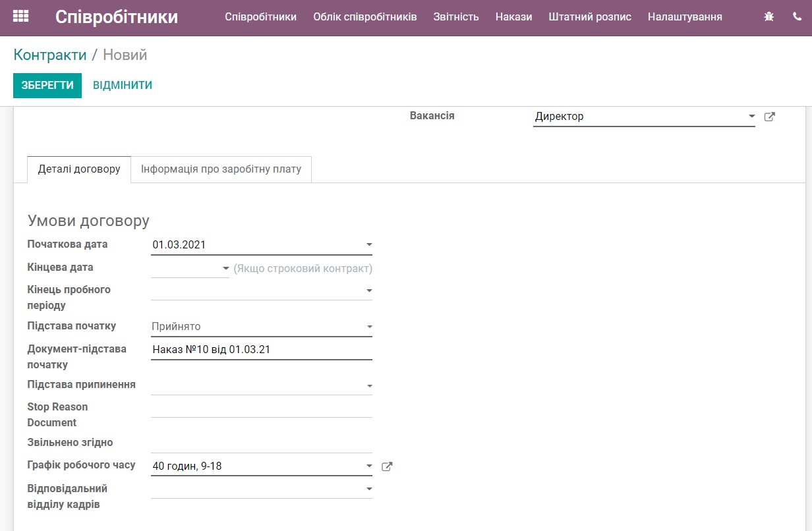The height and width of the screenshot is (531, 812).
Task: Open the work schedule record via external link icon
Action: tap(387, 466)
